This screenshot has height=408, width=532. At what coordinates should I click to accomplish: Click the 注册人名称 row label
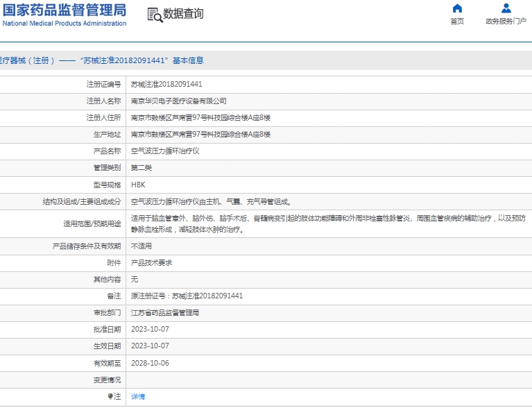tap(103, 101)
